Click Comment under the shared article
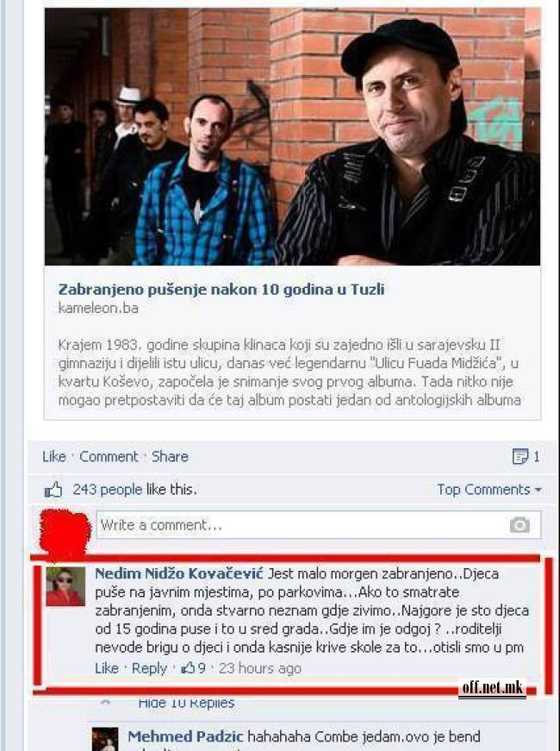 tap(109, 456)
